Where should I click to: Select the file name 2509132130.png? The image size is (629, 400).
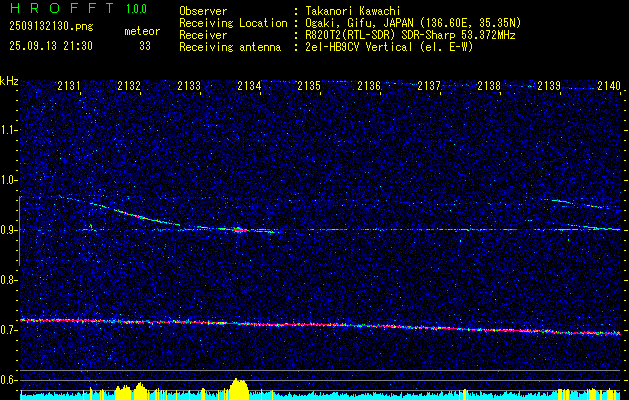51,27
